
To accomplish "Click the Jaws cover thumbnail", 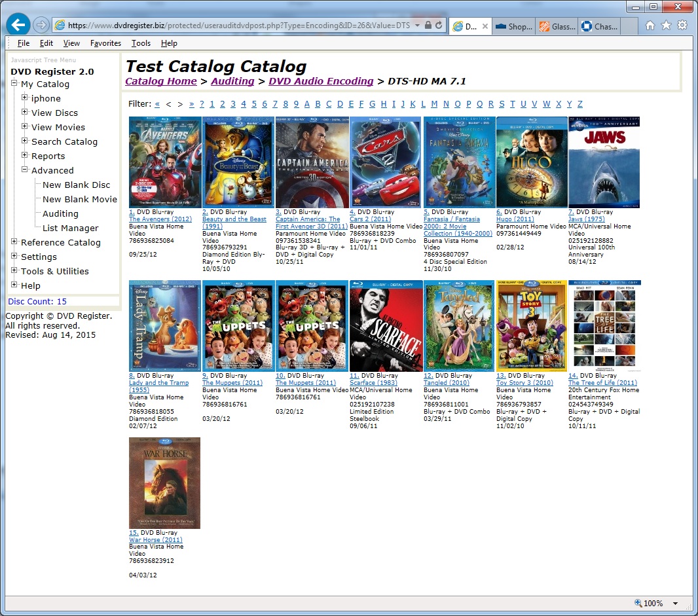I will [x=604, y=162].
